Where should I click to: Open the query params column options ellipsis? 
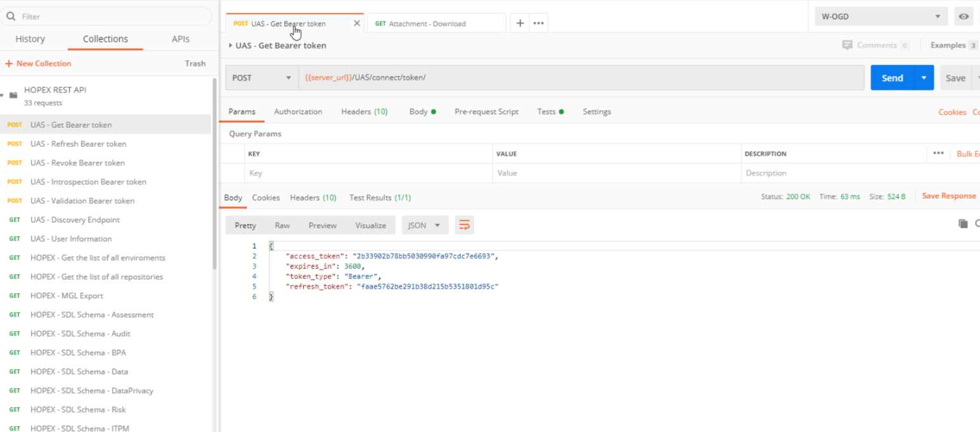point(938,153)
